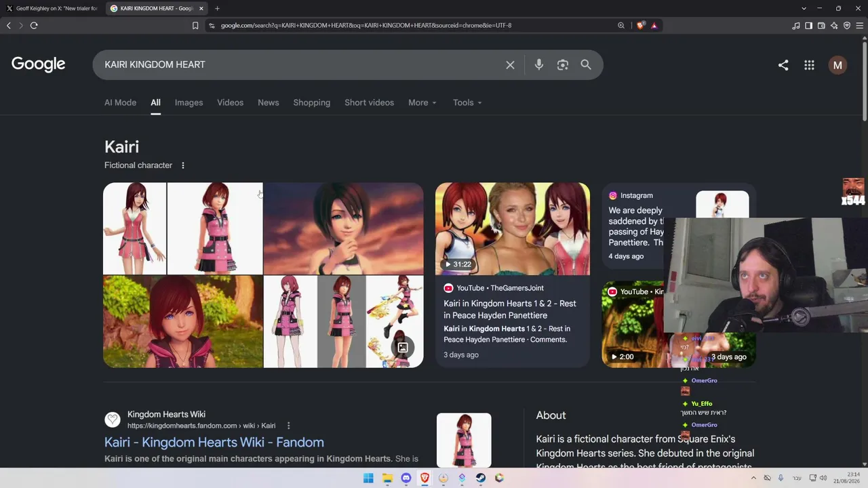This screenshot has width=868, height=488.
Task: Switch the taskbar input language indicator
Action: [797, 478]
